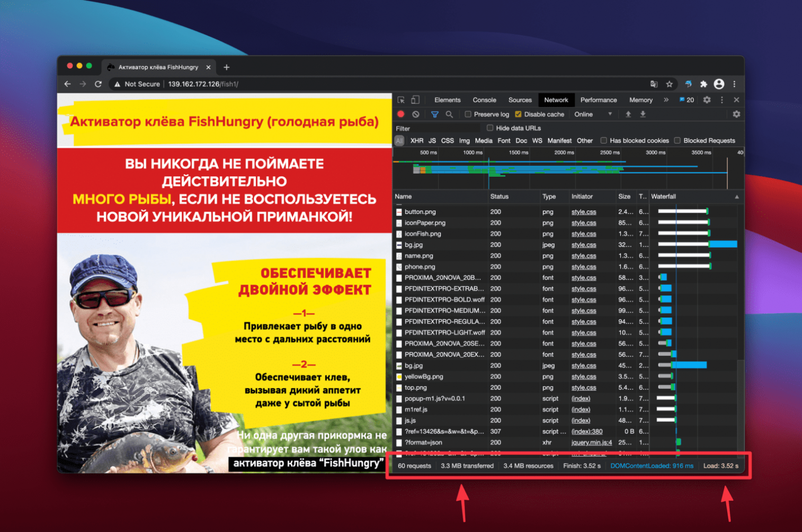Screen dimensions: 802x532
Task: Click into the network Filter text field
Action: point(436,128)
